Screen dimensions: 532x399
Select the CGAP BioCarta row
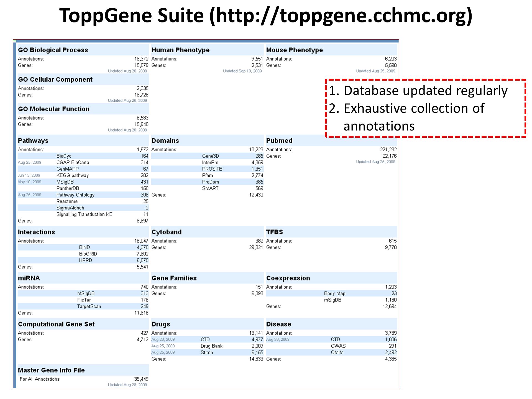(83, 162)
